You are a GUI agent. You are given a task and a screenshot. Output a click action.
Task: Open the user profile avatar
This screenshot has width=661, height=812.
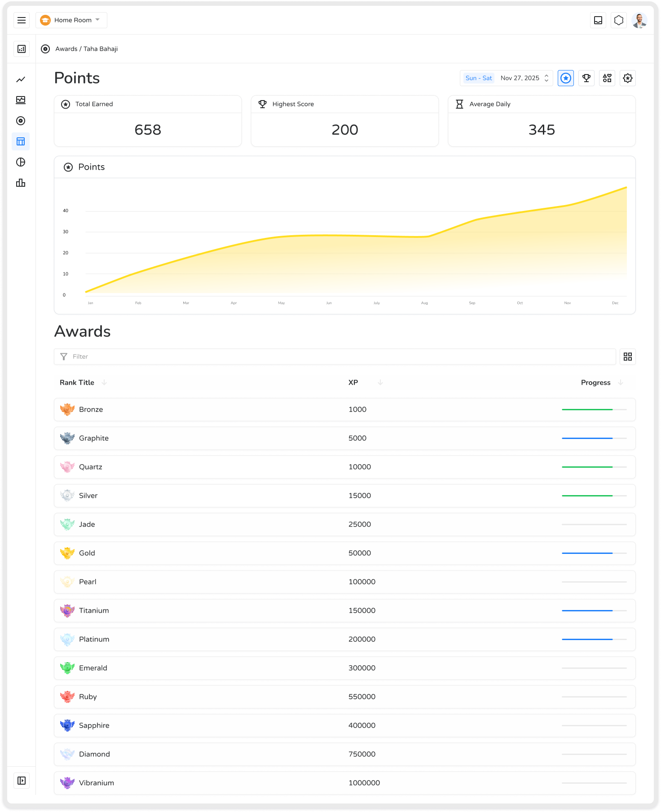tap(639, 20)
